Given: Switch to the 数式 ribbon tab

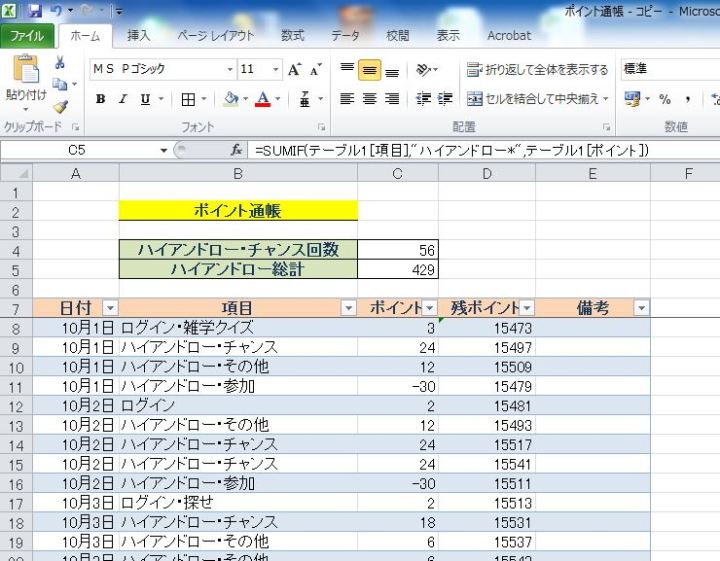Looking at the screenshot, I should point(292,35).
